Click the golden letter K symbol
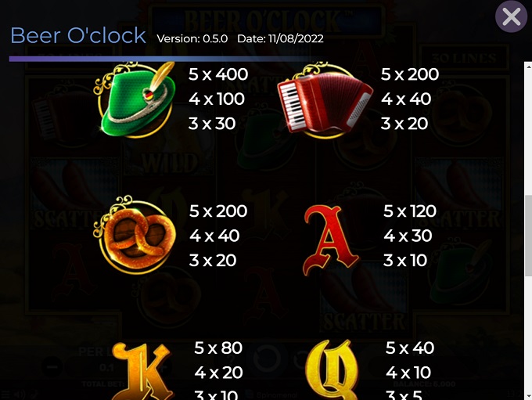Screen dimensions: 532x400 [x=141, y=371]
